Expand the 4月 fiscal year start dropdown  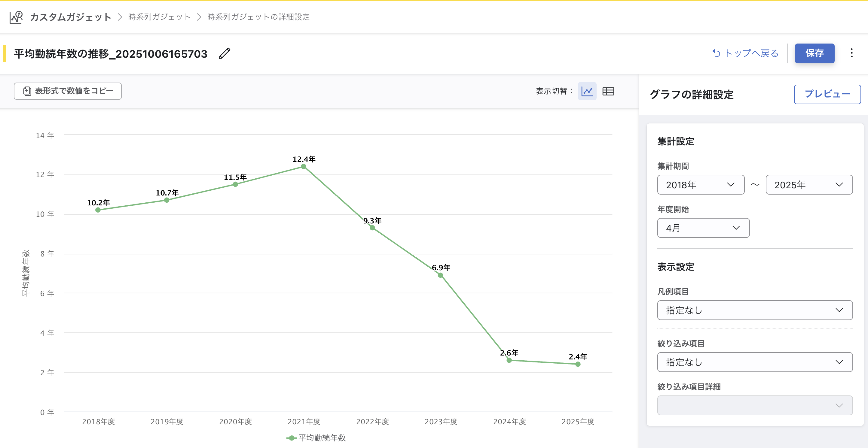click(x=703, y=228)
